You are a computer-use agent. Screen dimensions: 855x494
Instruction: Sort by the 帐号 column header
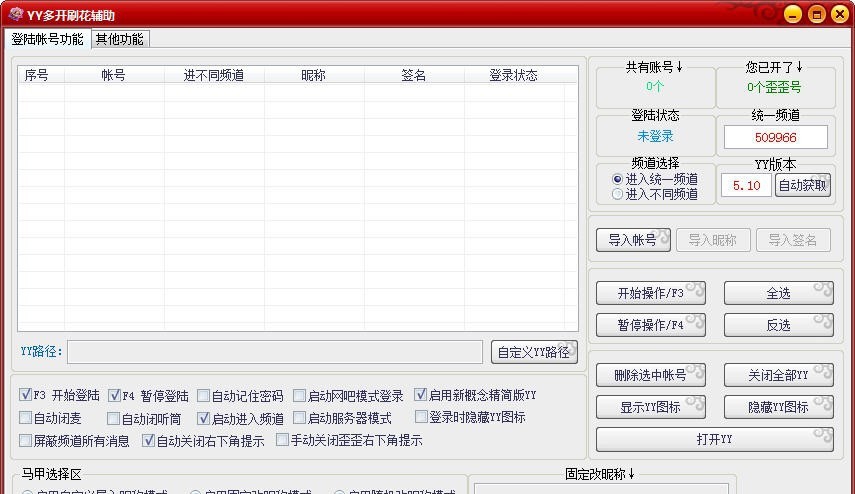coord(114,75)
